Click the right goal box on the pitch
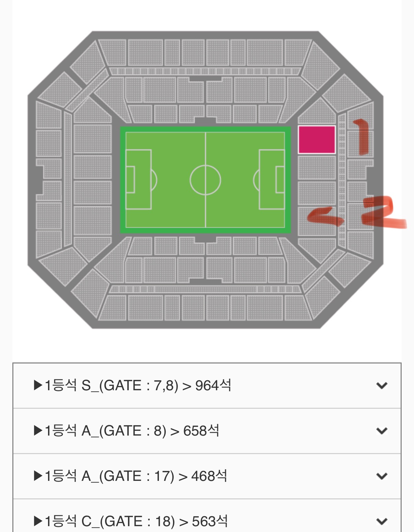Screen dimensions: 414x532 (280, 180)
